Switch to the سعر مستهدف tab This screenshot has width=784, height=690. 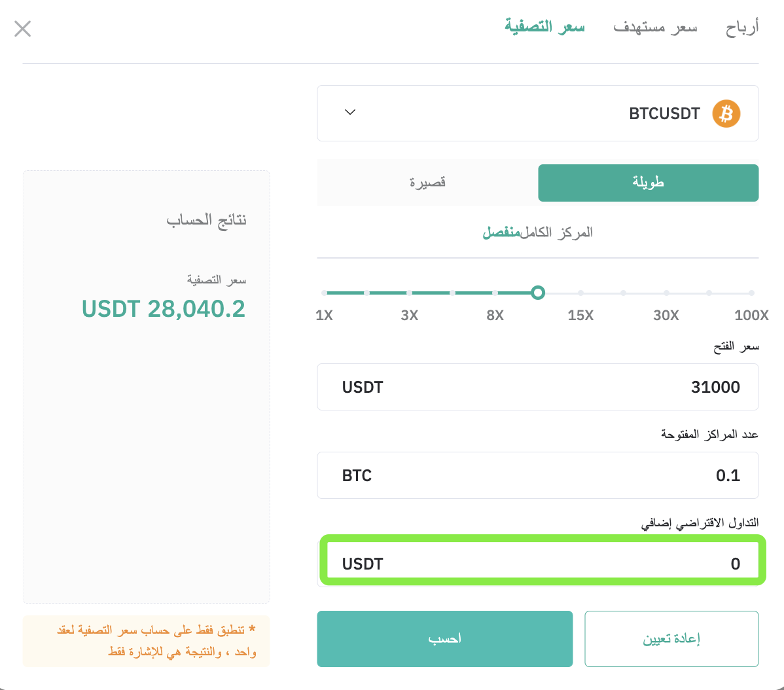click(x=655, y=27)
